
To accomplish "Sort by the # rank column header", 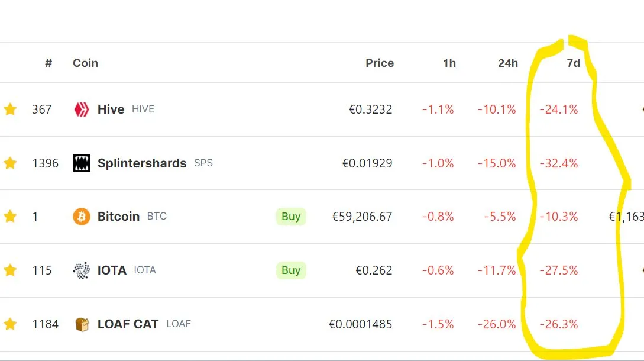I will pos(48,63).
